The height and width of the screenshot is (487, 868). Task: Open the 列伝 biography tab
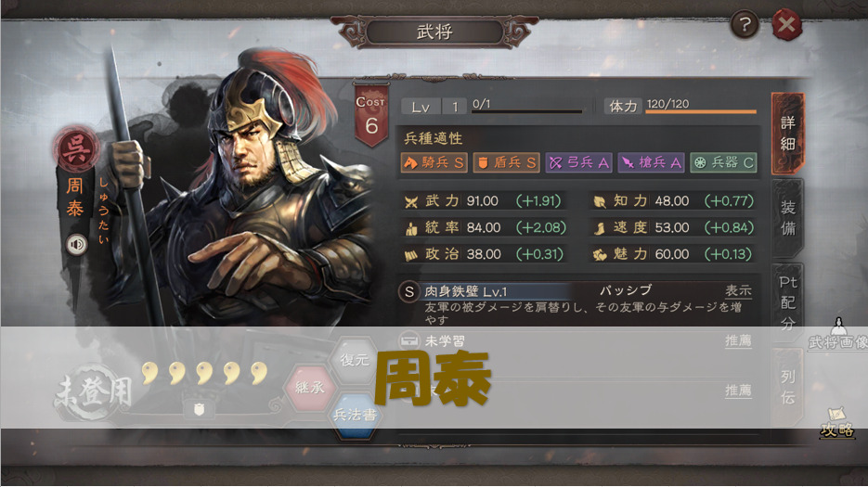(x=788, y=388)
